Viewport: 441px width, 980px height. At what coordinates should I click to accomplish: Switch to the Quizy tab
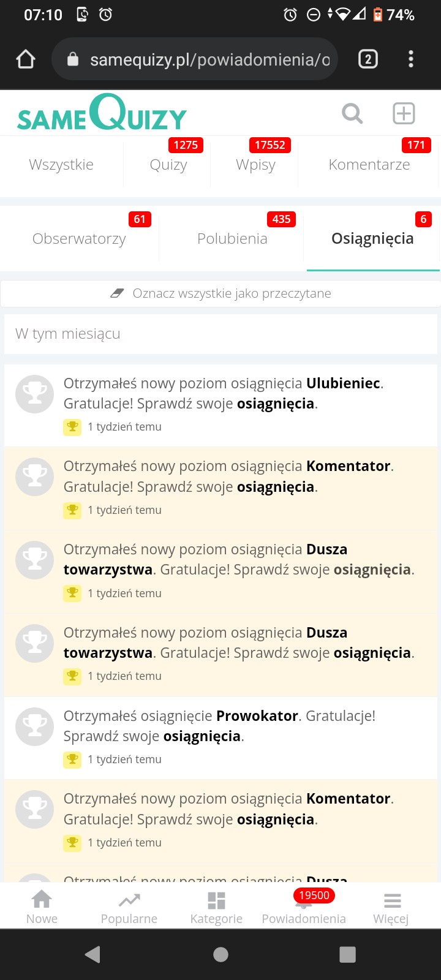click(168, 164)
